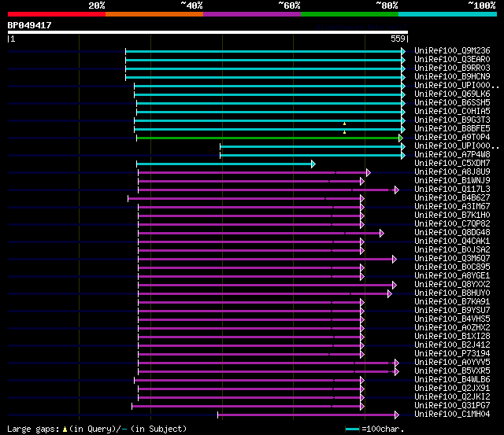The image size is (504, 435).
Task: Click the 559 query end position marker
Action: point(399,39)
